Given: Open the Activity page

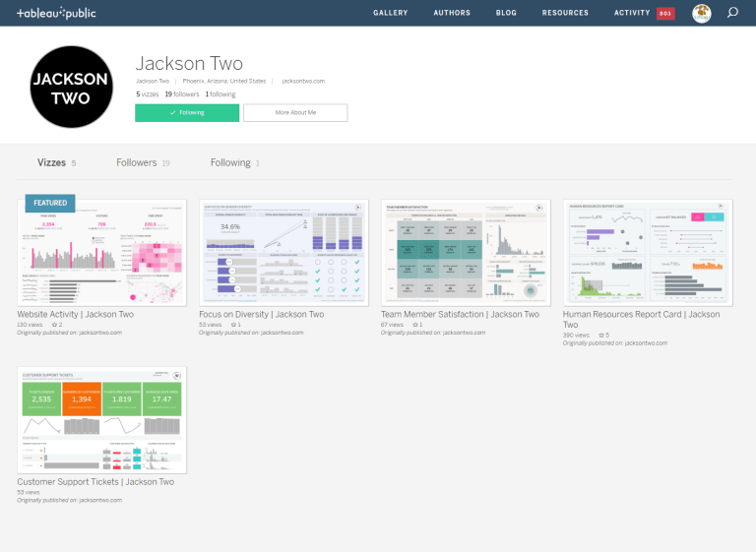Looking at the screenshot, I should click(632, 13).
